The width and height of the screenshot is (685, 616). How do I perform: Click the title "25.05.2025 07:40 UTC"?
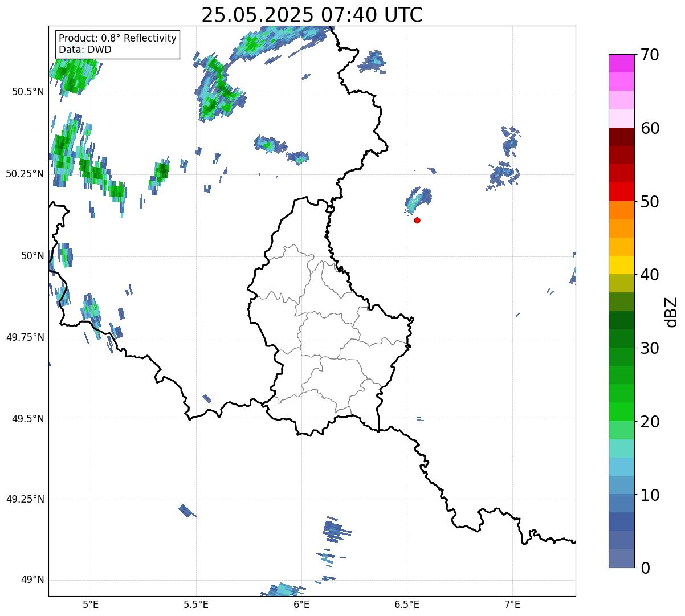(x=312, y=15)
